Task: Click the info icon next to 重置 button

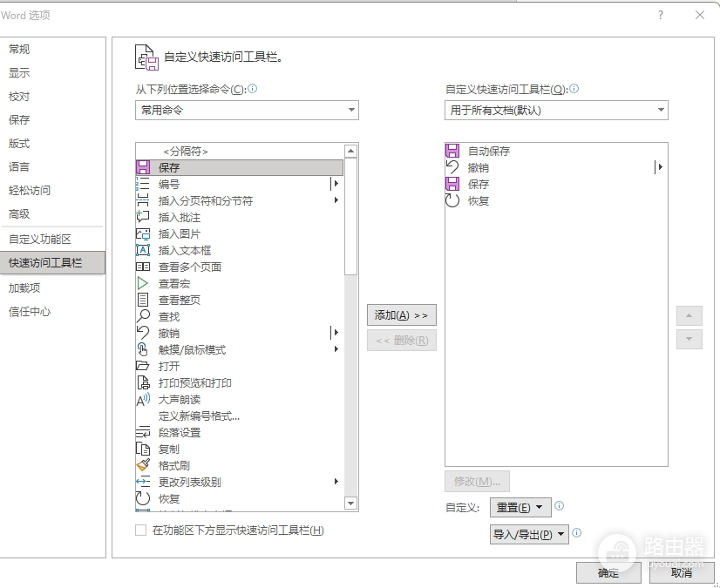Action: pyautogui.click(x=560, y=506)
